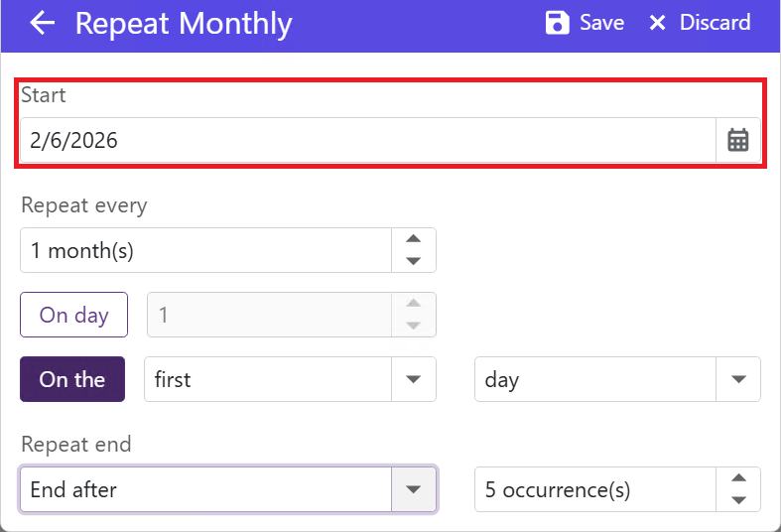Screen dimensions: 781x532
Task: Increase occurrences count with up arrow
Action: pos(738,478)
